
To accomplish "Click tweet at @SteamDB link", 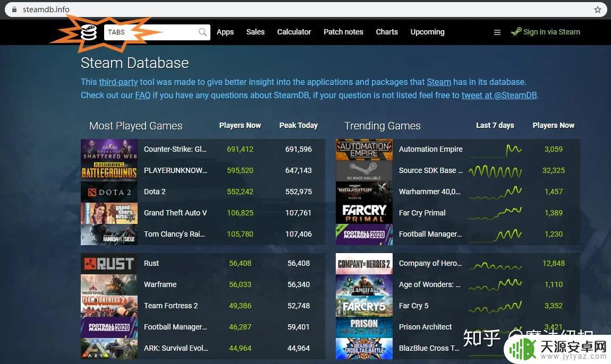I will [499, 96].
